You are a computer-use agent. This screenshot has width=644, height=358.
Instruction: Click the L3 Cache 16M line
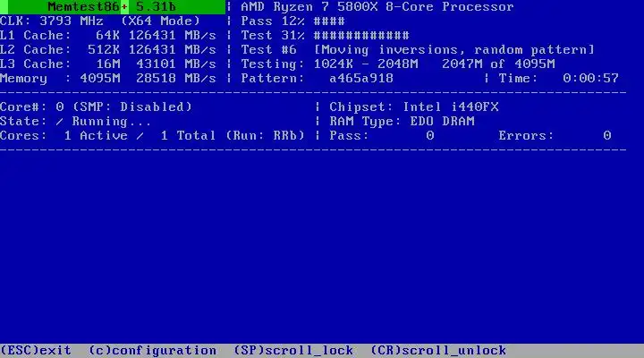[108, 64]
